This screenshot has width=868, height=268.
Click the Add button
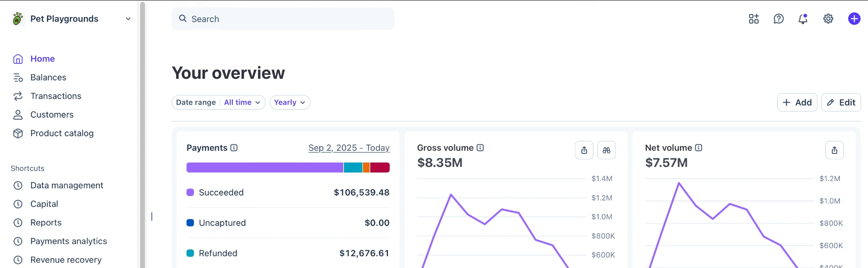click(x=797, y=102)
